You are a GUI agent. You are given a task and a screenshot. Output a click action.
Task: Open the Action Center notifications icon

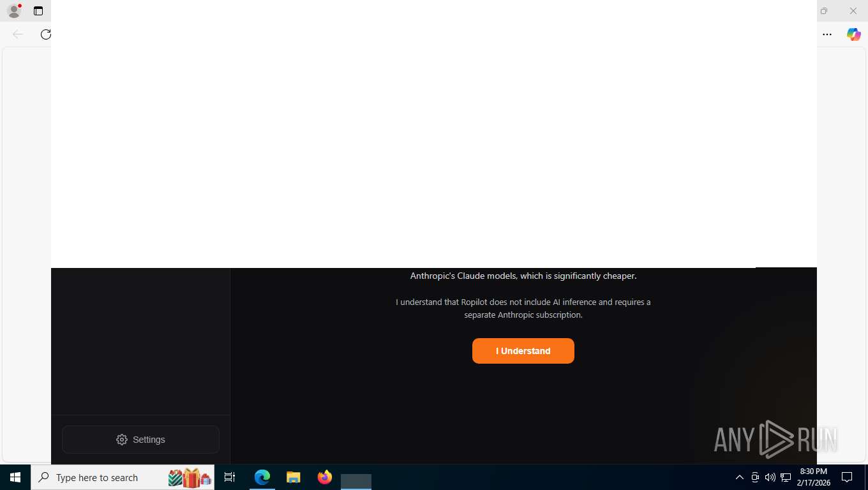click(x=847, y=477)
